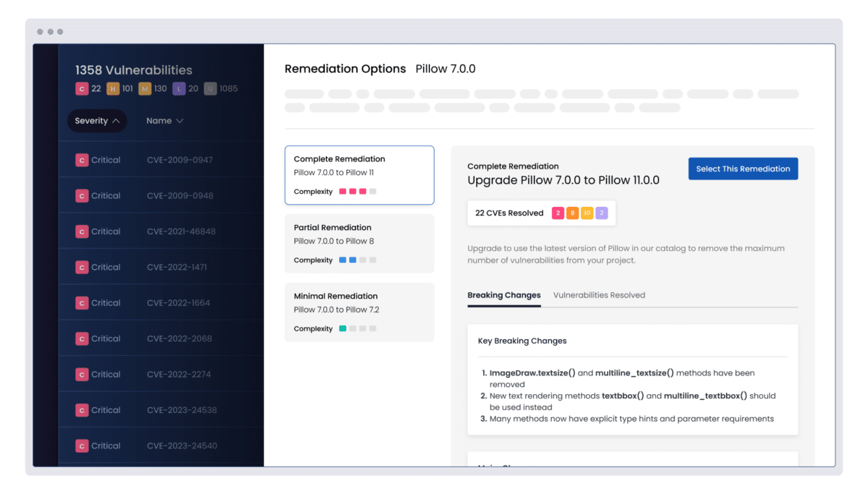Open the CVE-2022-2068 vulnerability entry
This screenshot has width=868, height=494.
pyautogui.click(x=179, y=338)
